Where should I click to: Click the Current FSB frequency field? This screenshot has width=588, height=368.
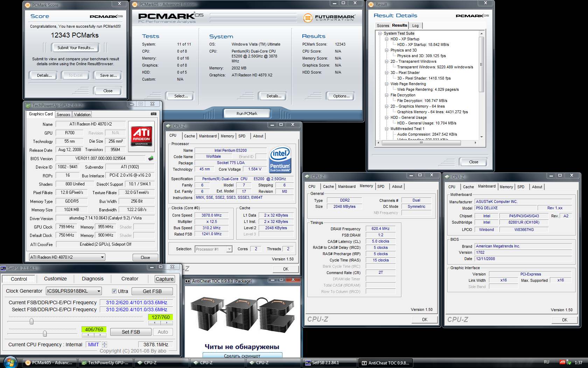(x=136, y=302)
